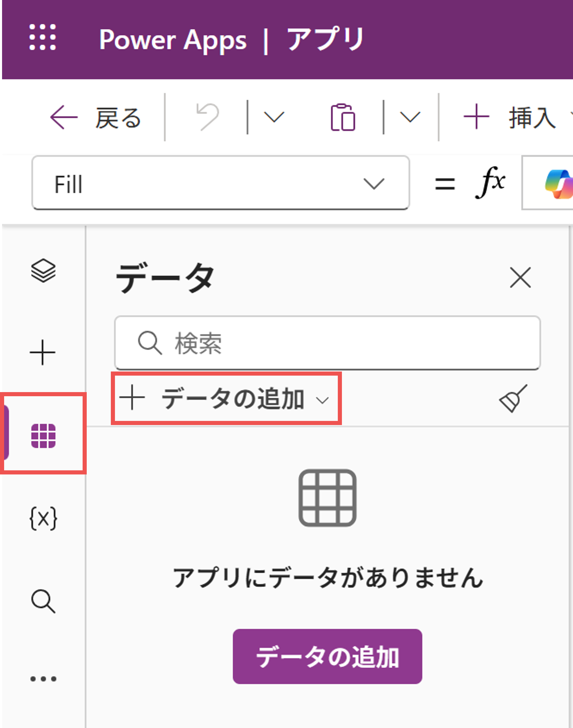This screenshot has height=728, width=573.
Task: Open the Search magnifier icon in sidebar
Action: click(43, 602)
